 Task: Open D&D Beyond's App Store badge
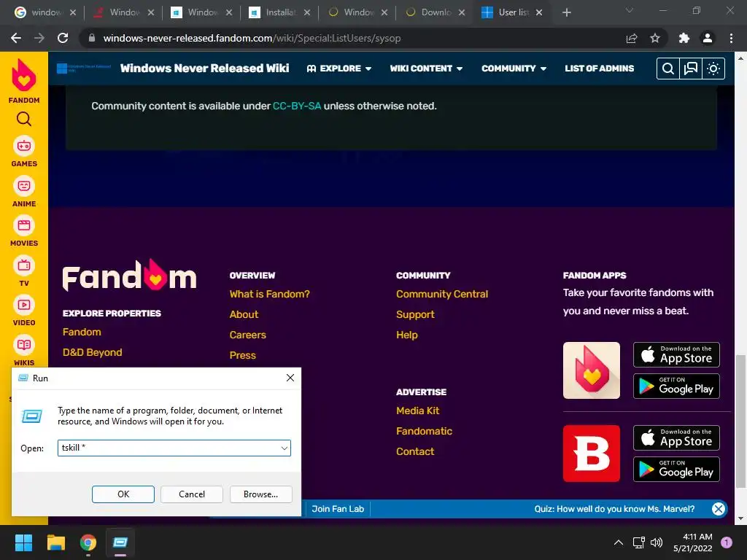click(676, 438)
